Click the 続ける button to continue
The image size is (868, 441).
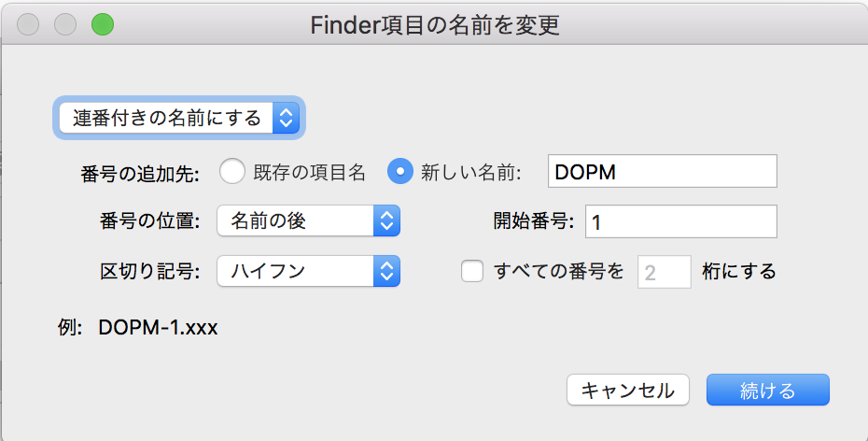(767, 390)
